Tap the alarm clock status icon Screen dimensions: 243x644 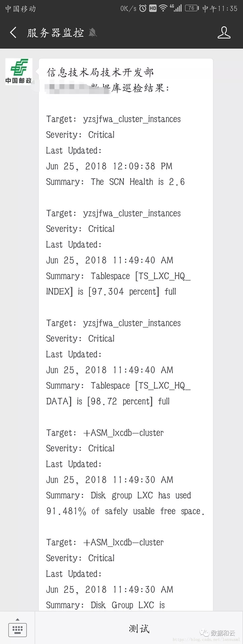pos(143,9)
